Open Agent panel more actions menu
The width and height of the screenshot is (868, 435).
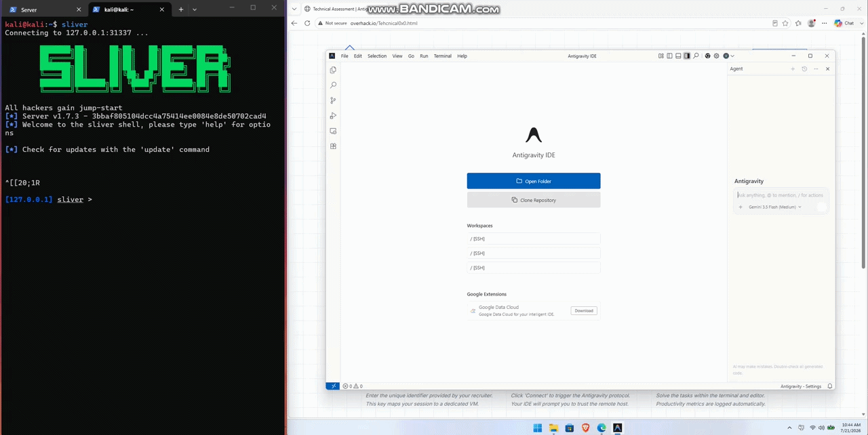coord(816,69)
